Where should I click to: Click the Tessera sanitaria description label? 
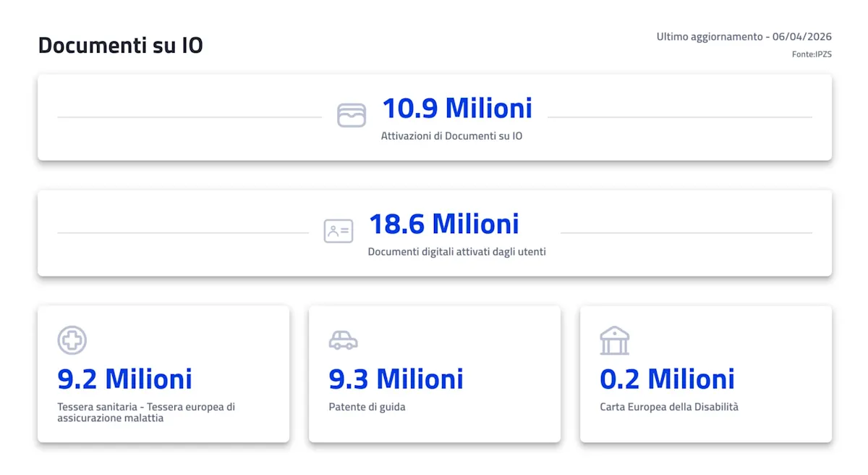[x=145, y=412]
